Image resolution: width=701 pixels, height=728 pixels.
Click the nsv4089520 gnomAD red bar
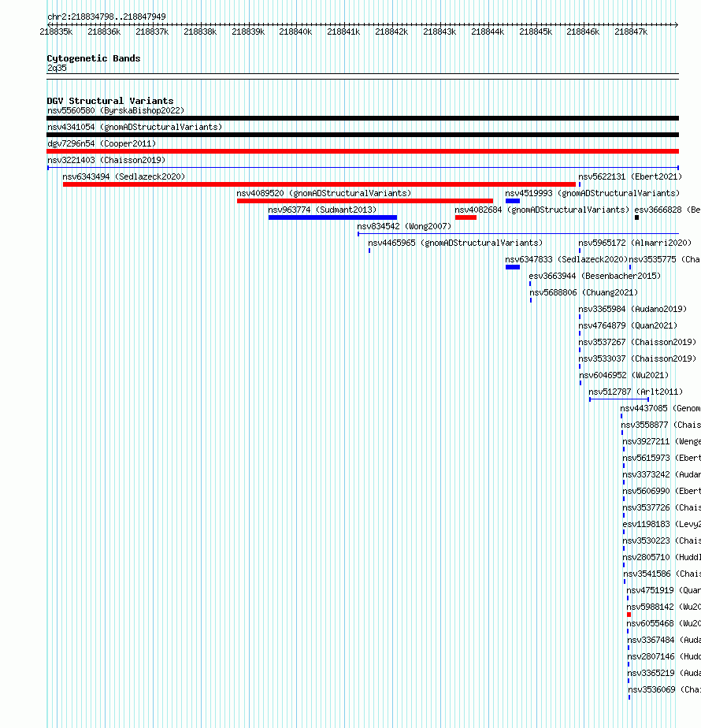(x=365, y=201)
